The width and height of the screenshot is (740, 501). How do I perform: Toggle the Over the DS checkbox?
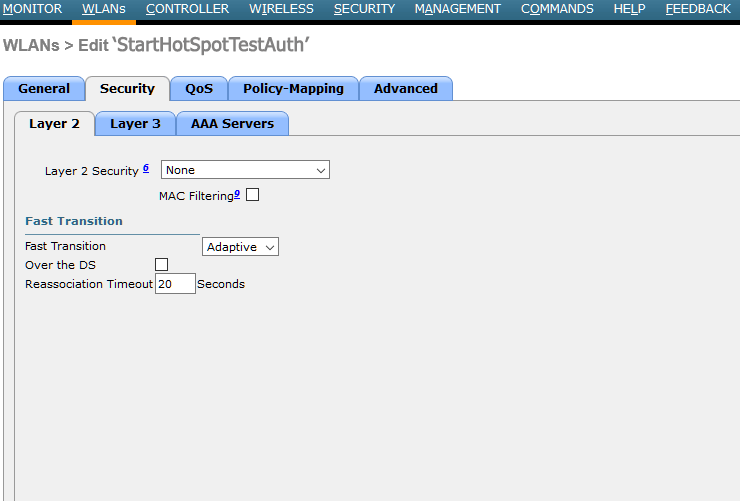[161, 265]
